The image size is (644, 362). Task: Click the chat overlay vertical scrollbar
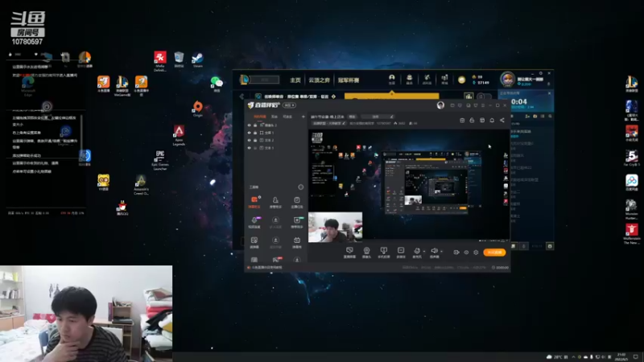tap(81, 131)
